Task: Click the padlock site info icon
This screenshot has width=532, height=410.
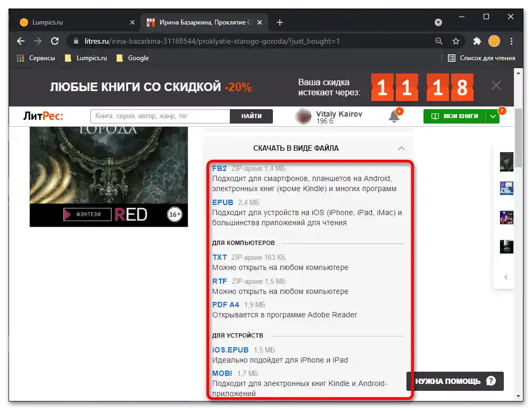Action: (76, 41)
